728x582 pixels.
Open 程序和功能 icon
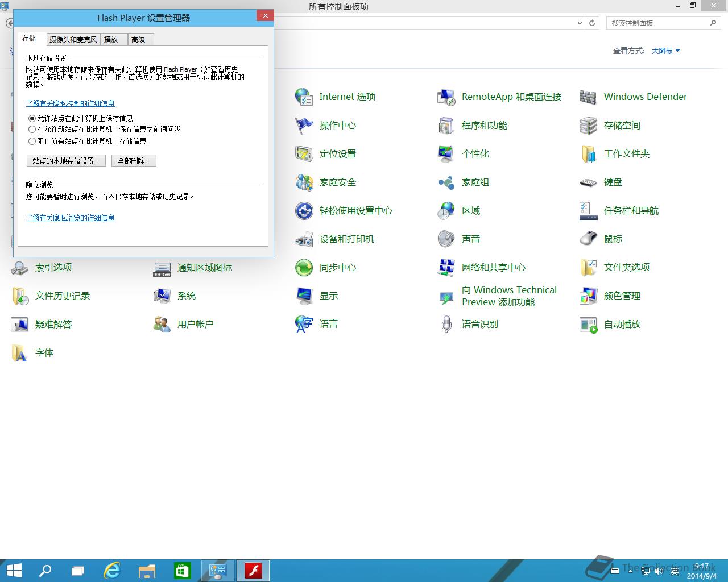click(446, 125)
